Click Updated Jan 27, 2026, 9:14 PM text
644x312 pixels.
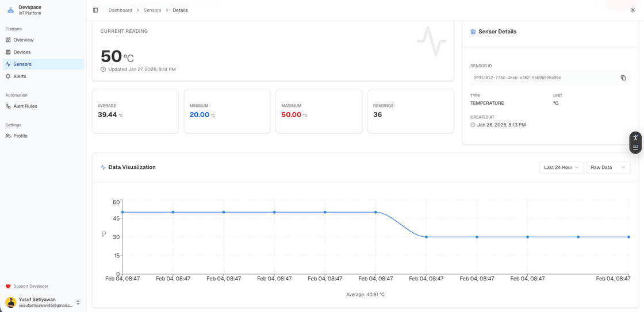point(142,70)
